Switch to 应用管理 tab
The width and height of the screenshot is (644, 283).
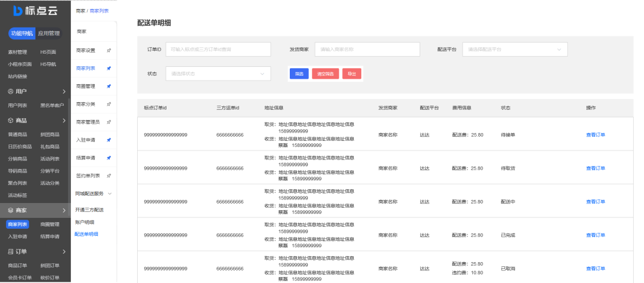click(x=48, y=33)
